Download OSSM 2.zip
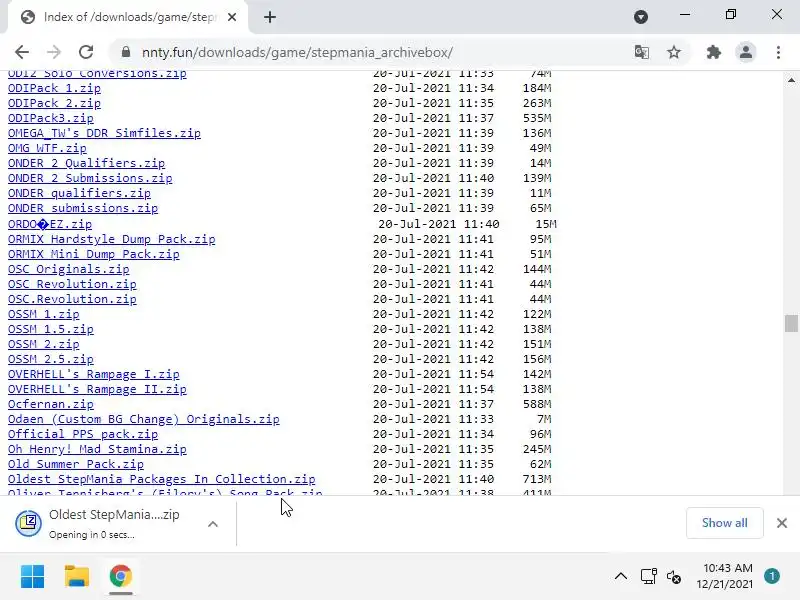Screen dimensions: 800x600 43,344
